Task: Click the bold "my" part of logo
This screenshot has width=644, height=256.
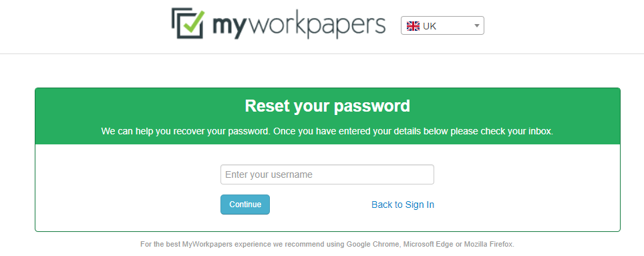Action: [230, 27]
